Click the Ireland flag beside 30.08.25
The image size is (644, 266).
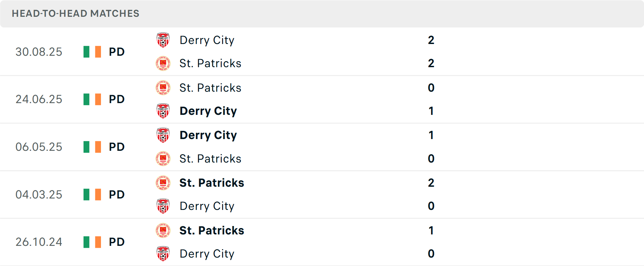tap(91, 52)
